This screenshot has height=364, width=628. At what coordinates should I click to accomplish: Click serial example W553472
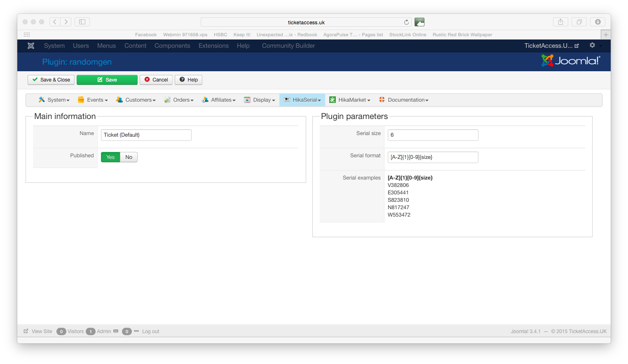click(399, 215)
